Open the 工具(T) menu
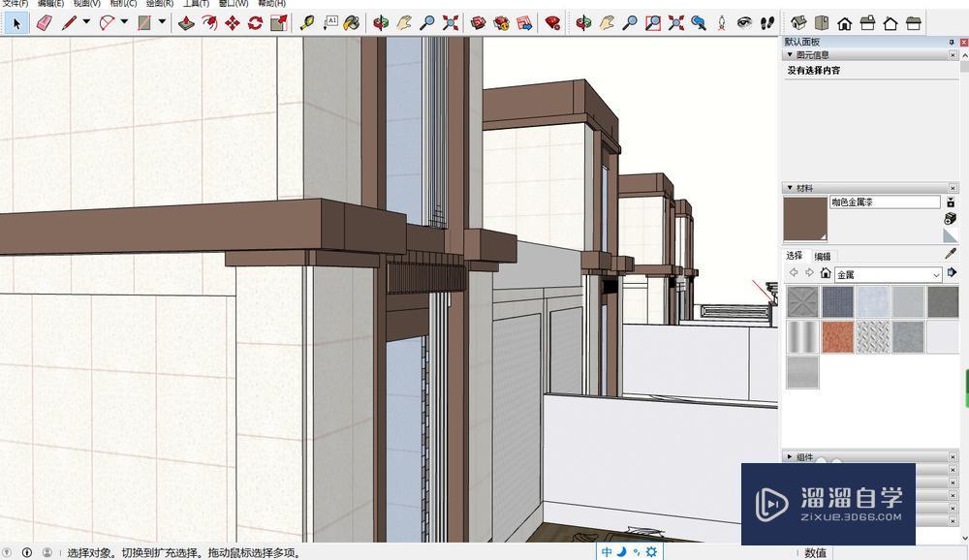The height and width of the screenshot is (560, 969). (196, 3)
